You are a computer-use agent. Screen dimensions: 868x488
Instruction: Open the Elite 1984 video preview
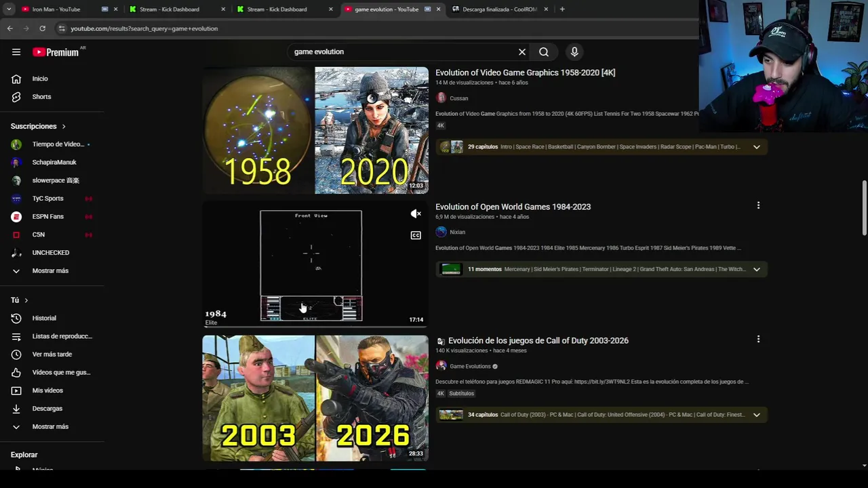click(x=315, y=264)
